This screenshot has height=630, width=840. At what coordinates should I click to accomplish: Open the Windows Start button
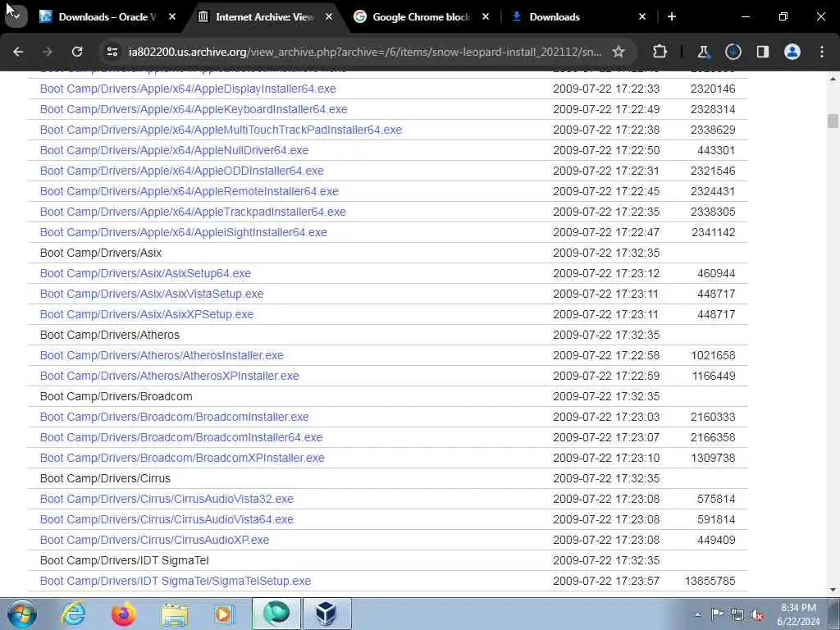(22, 614)
